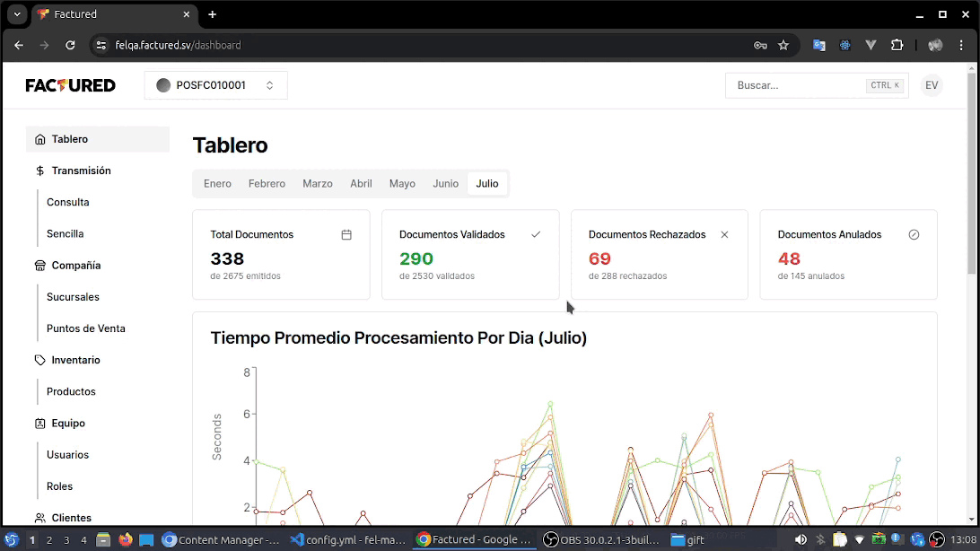Open Chrome's three-dot menu
The width and height of the screenshot is (980, 551).
(961, 45)
